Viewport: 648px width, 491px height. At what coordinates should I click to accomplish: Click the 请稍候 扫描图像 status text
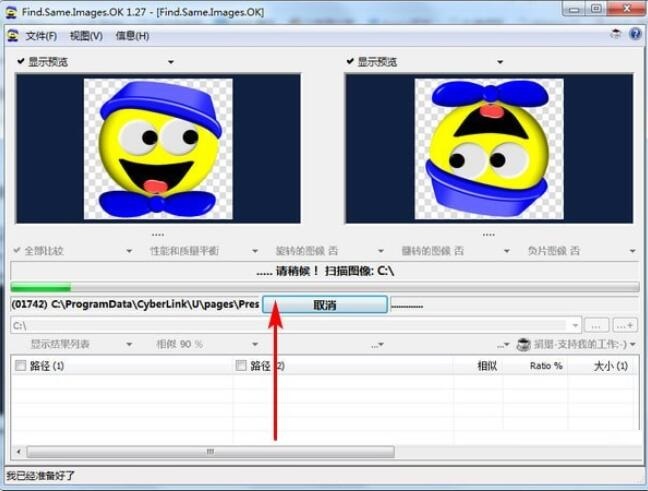[x=325, y=272]
